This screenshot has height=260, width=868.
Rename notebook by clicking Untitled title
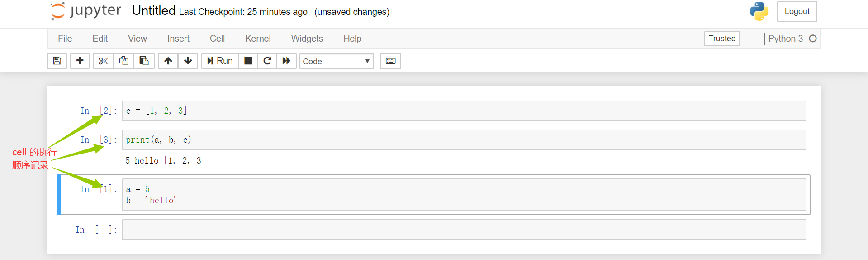pos(154,11)
